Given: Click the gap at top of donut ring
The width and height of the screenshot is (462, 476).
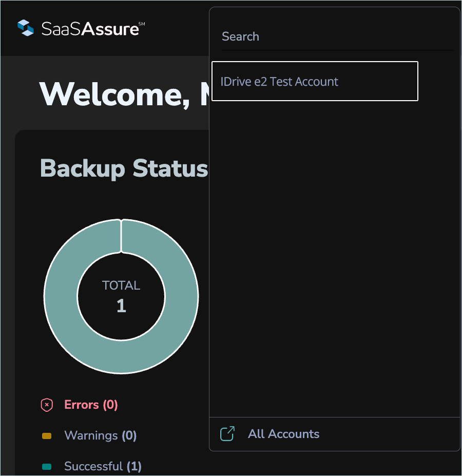Looking at the screenshot, I should tap(121, 236).
